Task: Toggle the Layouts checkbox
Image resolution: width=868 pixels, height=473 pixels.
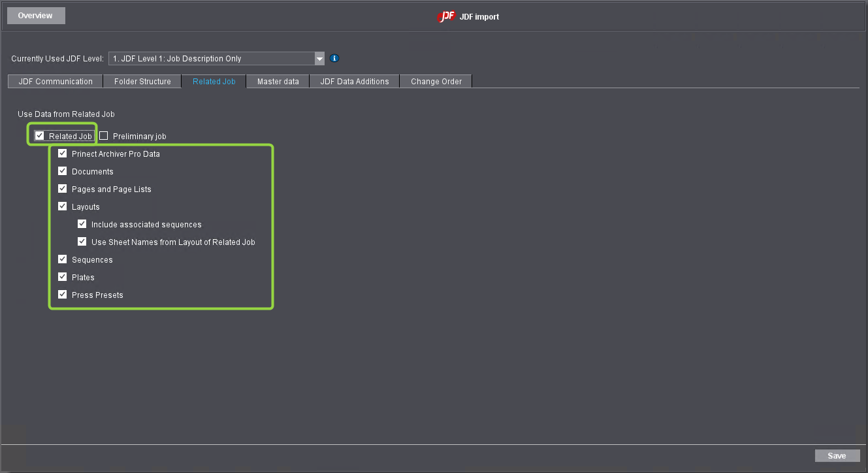Action: pos(63,206)
